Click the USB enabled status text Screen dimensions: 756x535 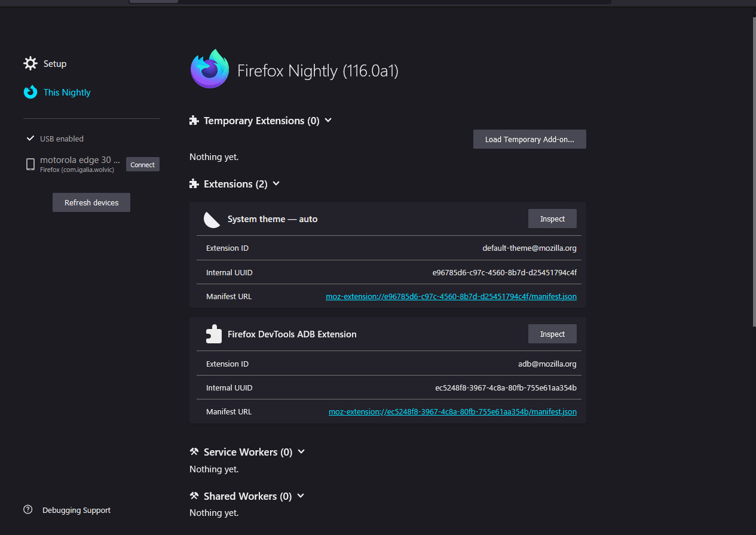[62, 139]
